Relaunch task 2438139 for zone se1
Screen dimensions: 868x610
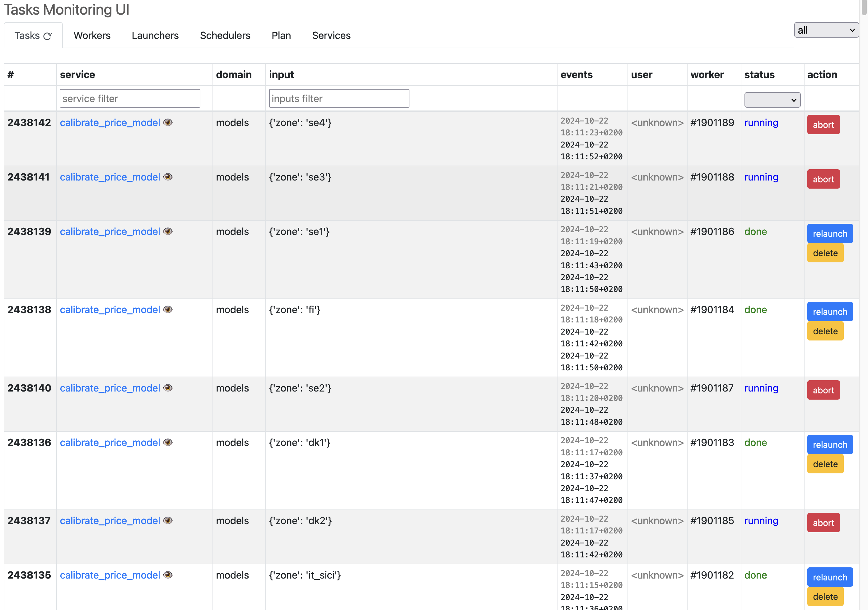[x=830, y=233]
